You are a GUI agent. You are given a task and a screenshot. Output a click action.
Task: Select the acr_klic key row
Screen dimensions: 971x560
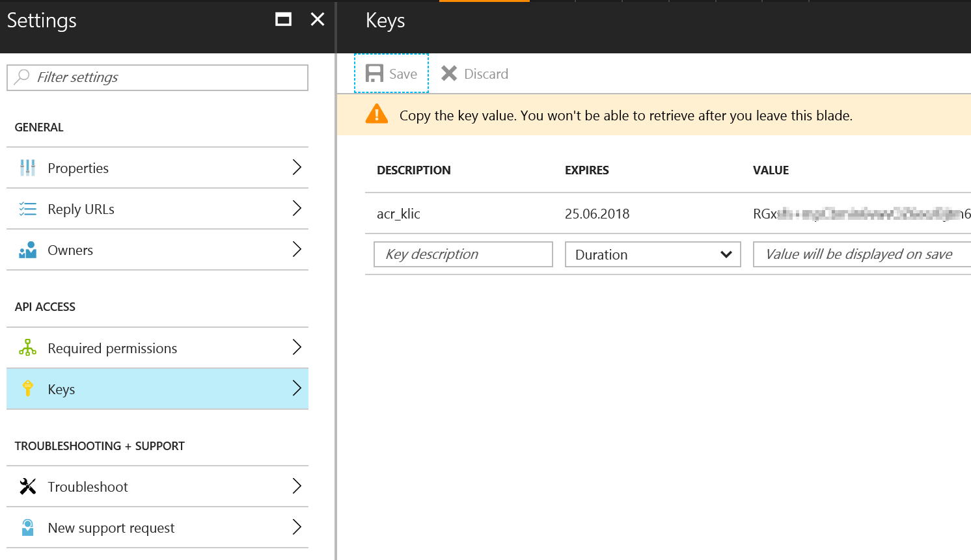[668, 213]
